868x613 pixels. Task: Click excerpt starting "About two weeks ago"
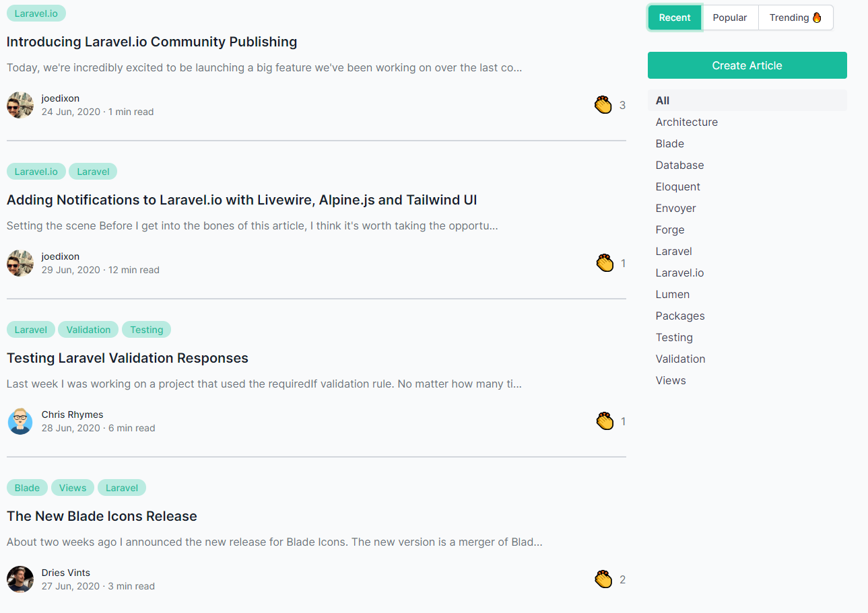tap(275, 542)
